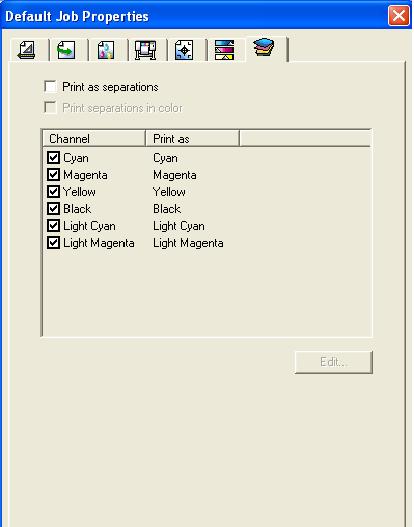Open the color management tab with colorful page icon
This screenshot has height=527, width=414.
pyautogui.click(x=106, y=50)
